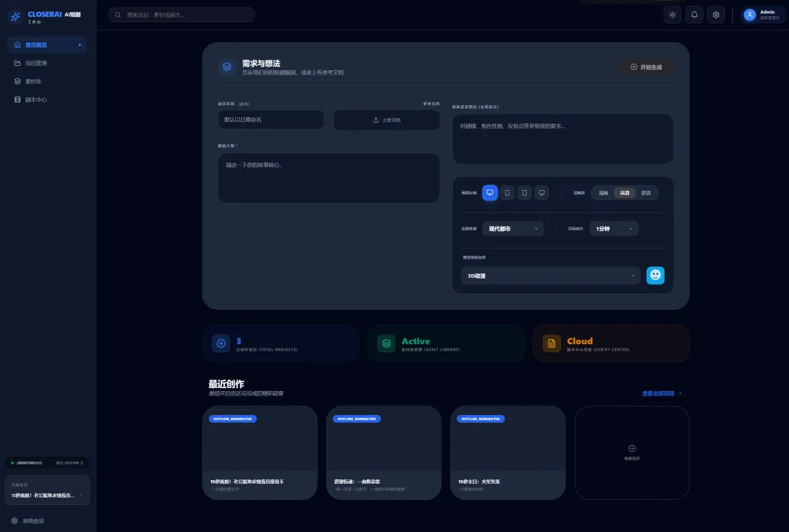Click the CLOSERAI sparkle logo icon
The height and width of the screenshot is (532, 789).
[15, 17]
